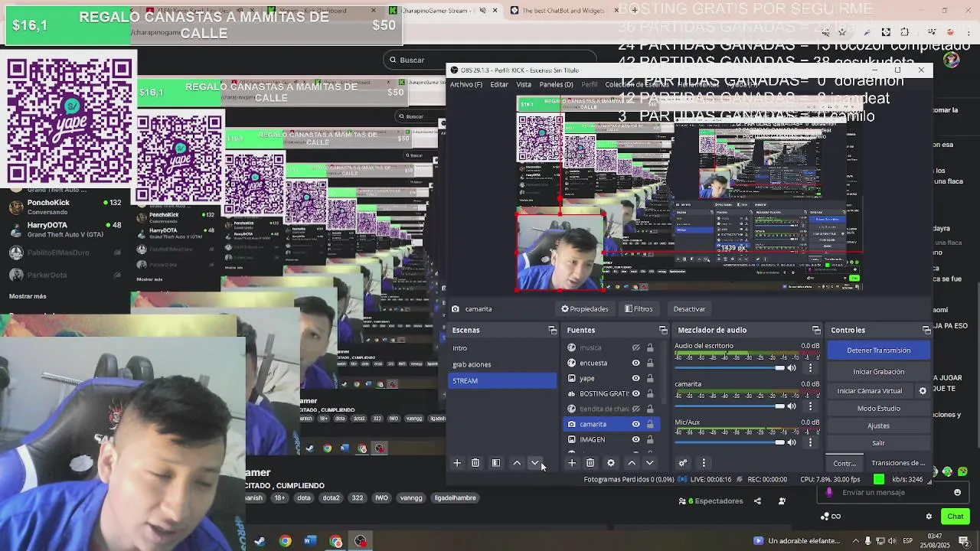The width and height of the screenshot is (980, 551).
Task: Move selected scene down in Escenas
Action: (535, 463)
